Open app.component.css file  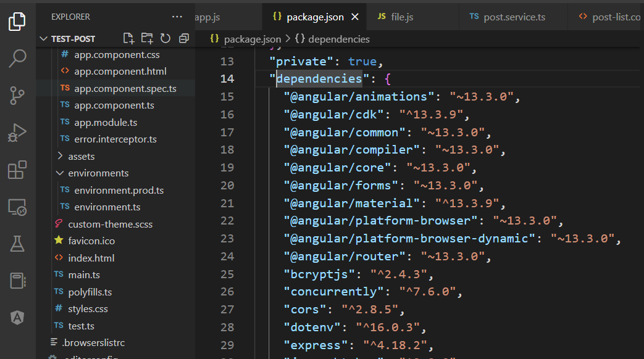point(117,54)
